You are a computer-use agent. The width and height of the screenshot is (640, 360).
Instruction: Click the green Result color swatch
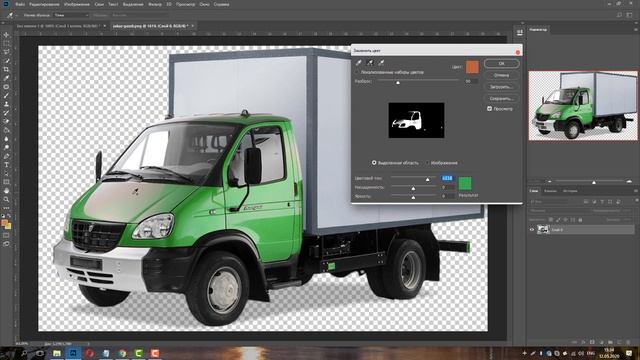tap(465, 184)
